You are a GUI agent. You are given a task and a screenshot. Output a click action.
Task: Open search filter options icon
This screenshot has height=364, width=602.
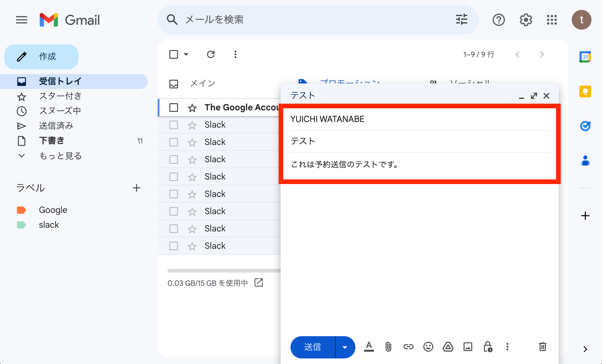tap(461, 19)
